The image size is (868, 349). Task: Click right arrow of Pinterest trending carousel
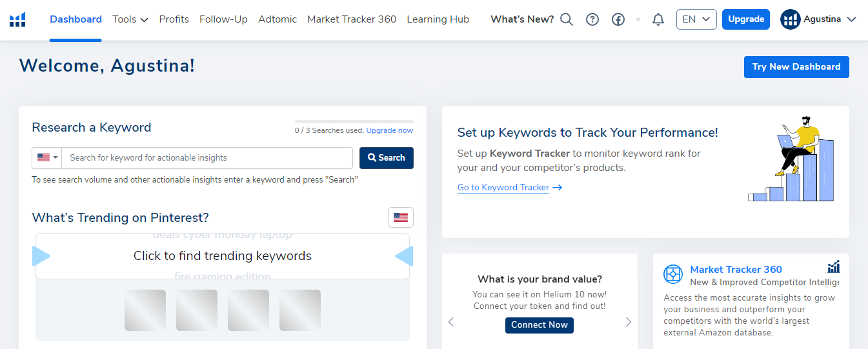[x=404, y=257]
